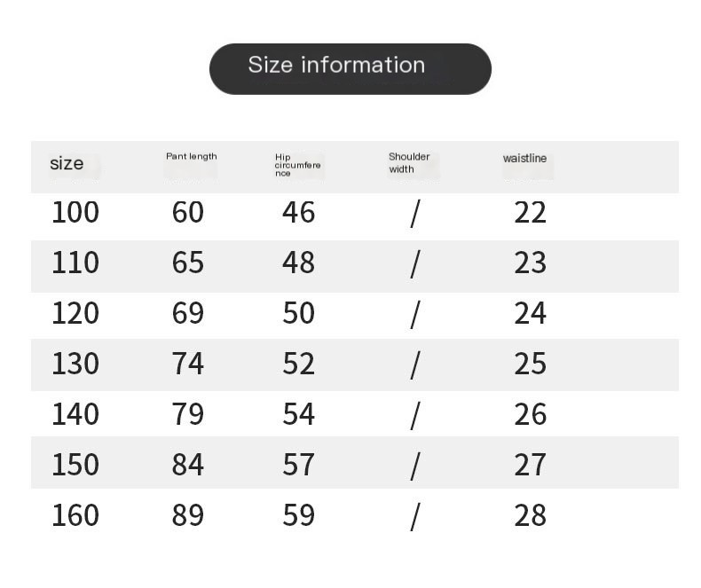Click hip circumference value 48
Image resolution: width=701 pixels, height=588 pixels.
[298, 263]
